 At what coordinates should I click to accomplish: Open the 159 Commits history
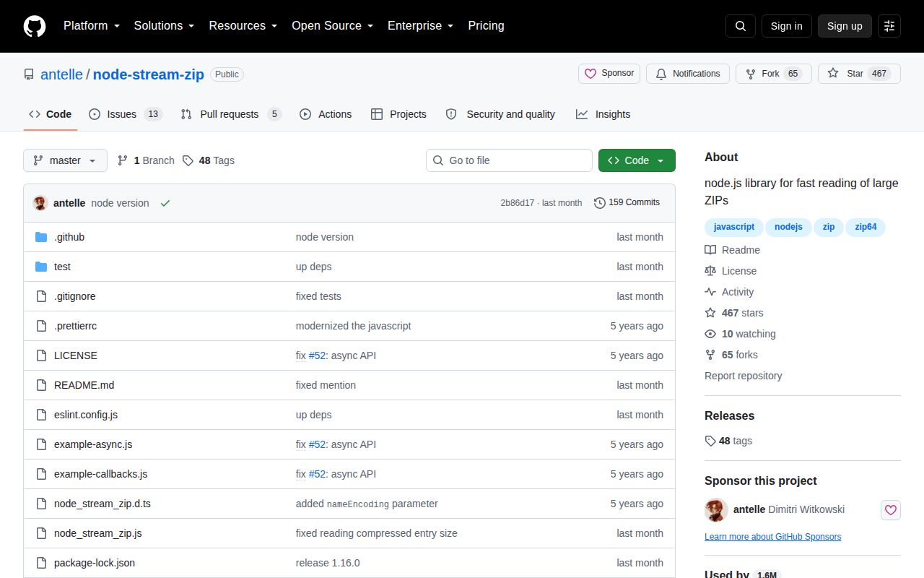point(627,202)
